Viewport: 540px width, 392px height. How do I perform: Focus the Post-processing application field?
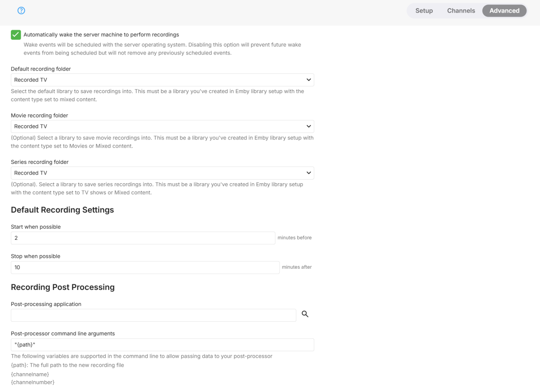tap(153, 315)
